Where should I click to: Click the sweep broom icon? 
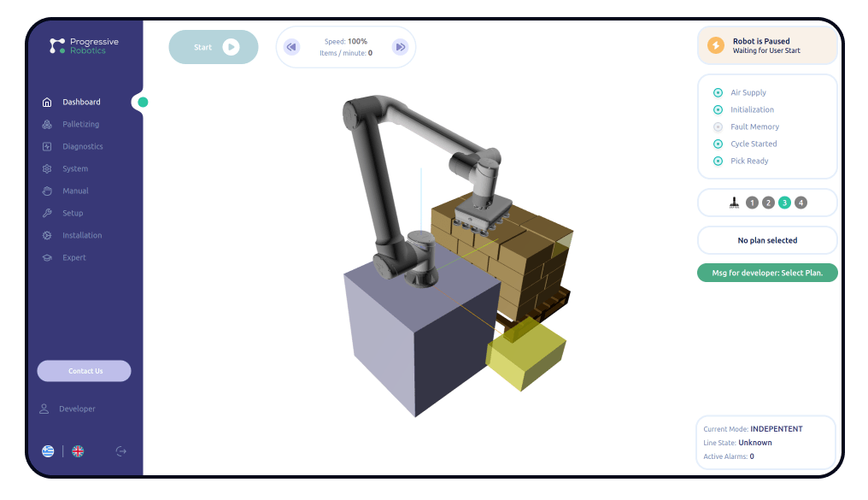[x=734, y=203]
